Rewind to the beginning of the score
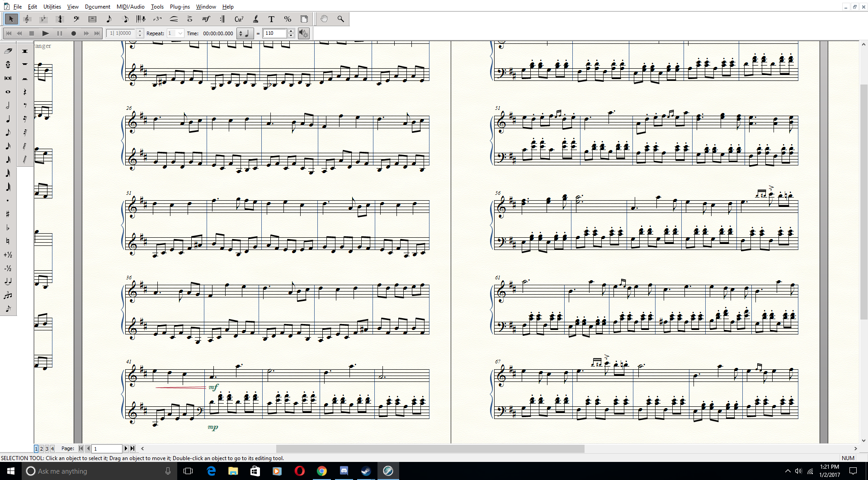Screen dimensions: 868x480 [9, 33]
